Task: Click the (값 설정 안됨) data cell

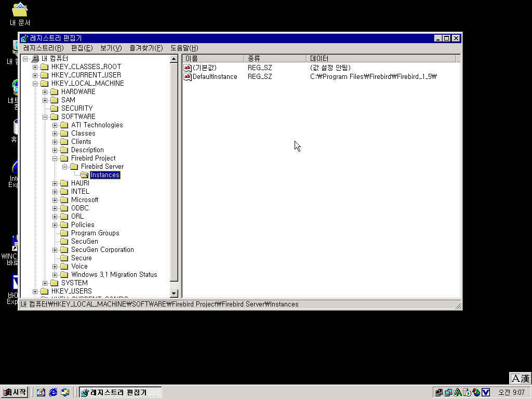Action: (330, 68)
